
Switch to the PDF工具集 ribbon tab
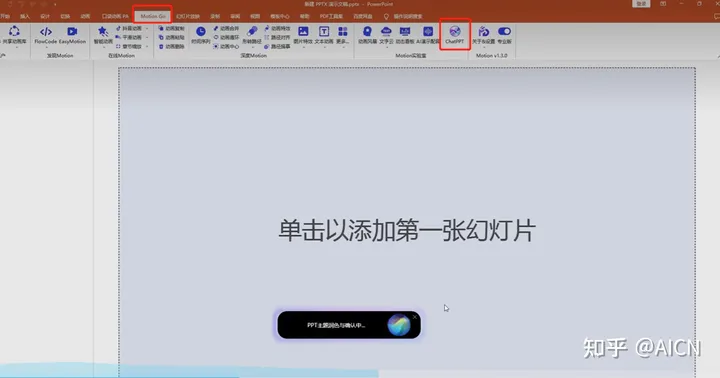[331, 16]
